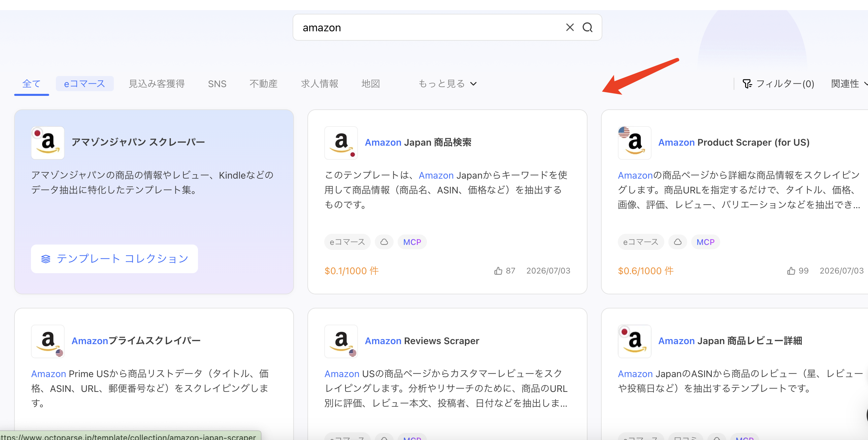Click Amazon Japan 商品レビュー詳細 logo icon
The width and height of the screenshot is (868, 440).
[634, 341]
